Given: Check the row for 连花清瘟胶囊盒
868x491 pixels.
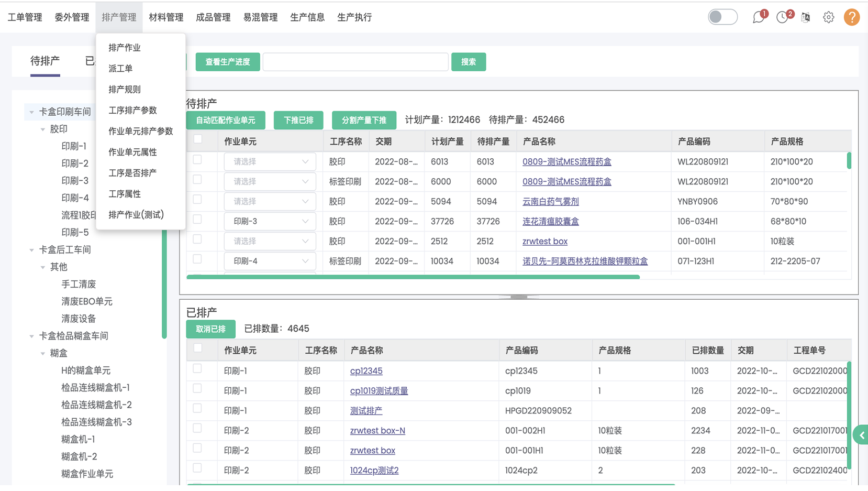Looking at the screenshot, I should 197,220.
